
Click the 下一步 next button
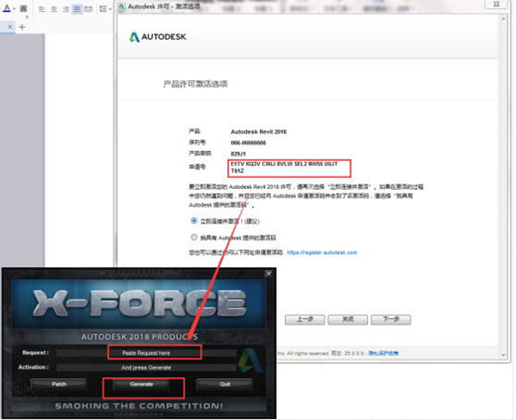click(x=390, y=319)
